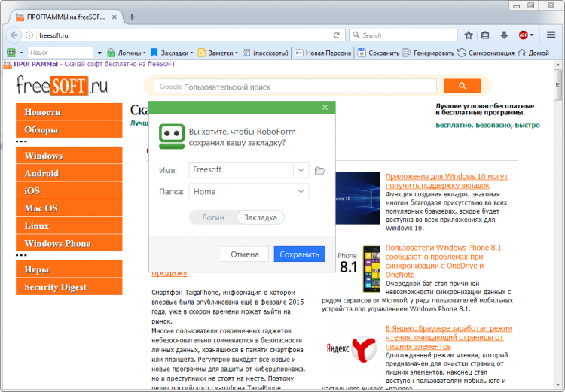Open Android category in site menu

click(x=69, y=173)
